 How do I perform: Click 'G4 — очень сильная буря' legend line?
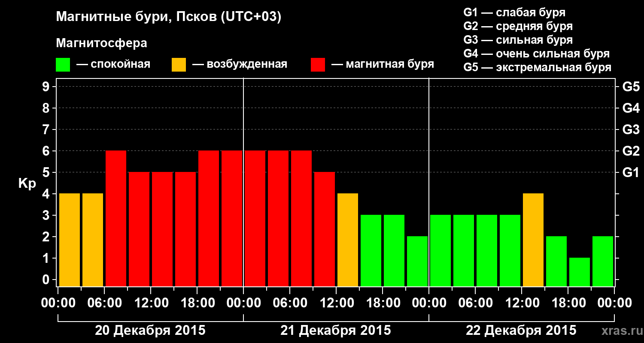[x=537, y=54]
